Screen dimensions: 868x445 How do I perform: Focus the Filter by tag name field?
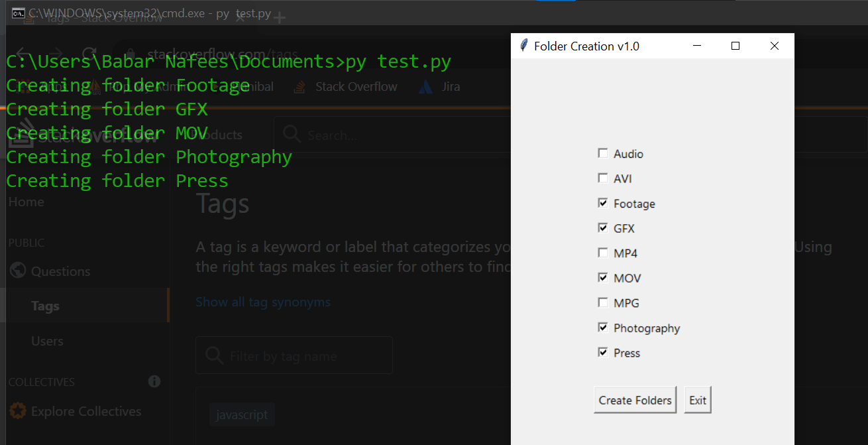pos(294,355)
